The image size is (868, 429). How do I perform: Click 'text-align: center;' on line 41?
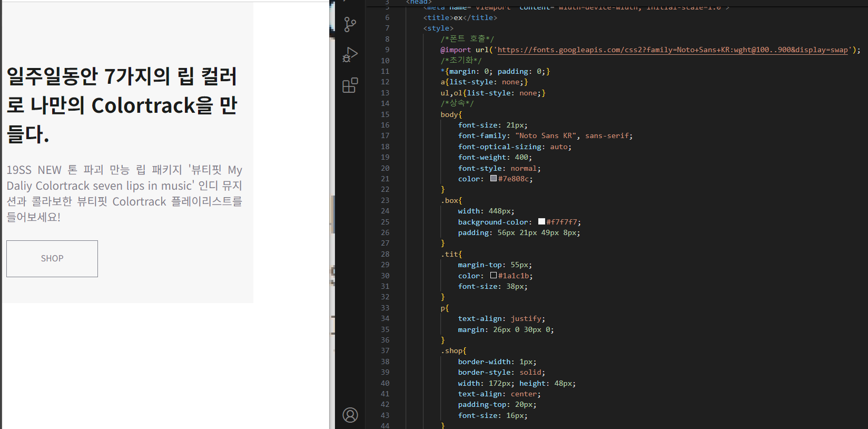click(499, 394)
